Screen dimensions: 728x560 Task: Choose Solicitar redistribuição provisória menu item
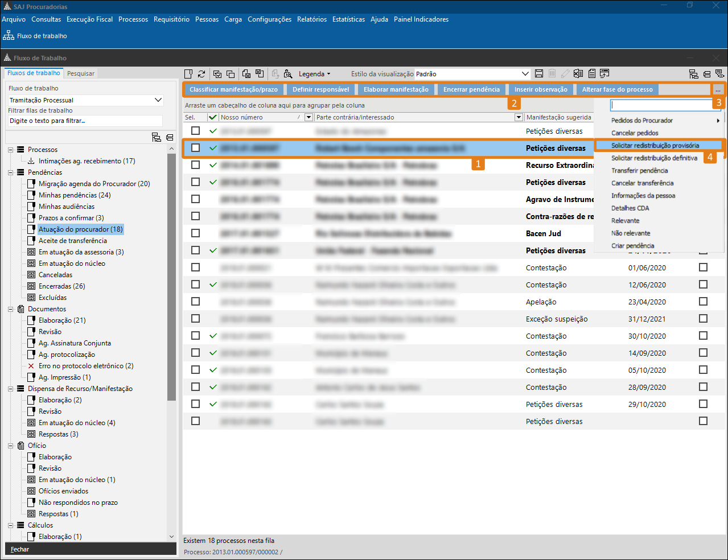[x=655, y=146]
